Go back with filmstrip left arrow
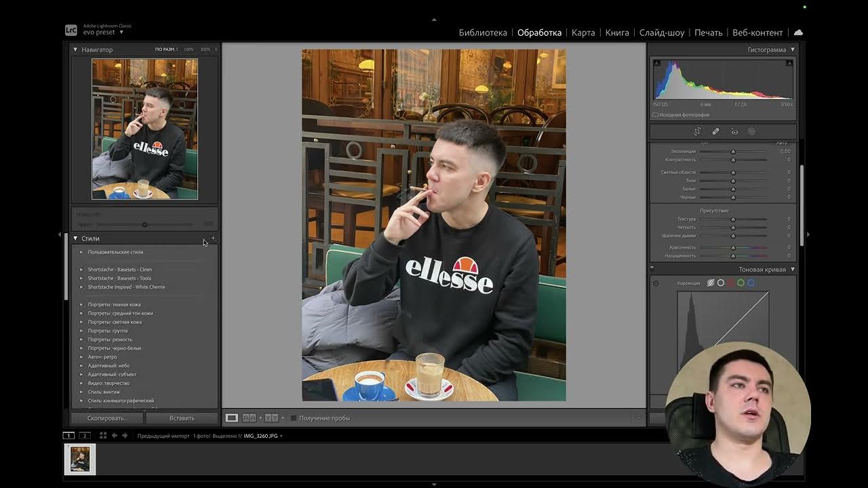 tap(115, 436)
